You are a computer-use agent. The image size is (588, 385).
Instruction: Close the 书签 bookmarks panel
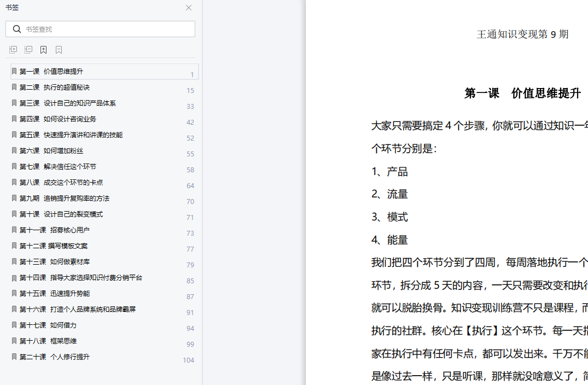pos(189,8)
